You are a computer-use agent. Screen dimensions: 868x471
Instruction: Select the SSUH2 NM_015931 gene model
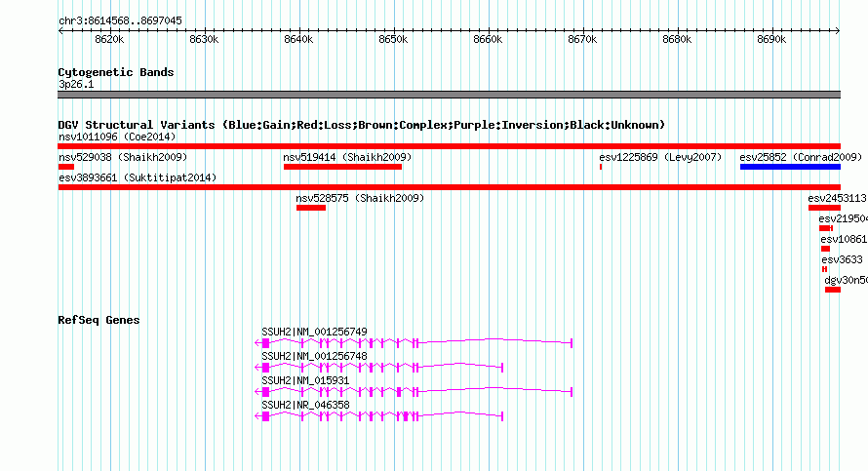click(x=413, y=392)
